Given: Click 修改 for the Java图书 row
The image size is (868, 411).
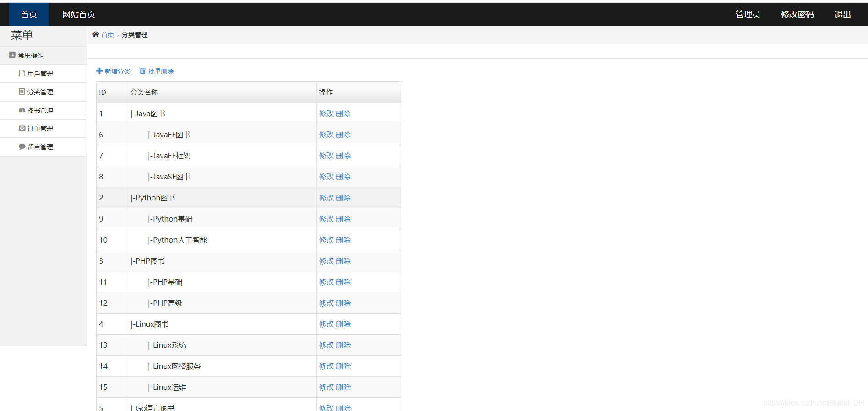Looking at the screenshot, I should click(326, 114).
